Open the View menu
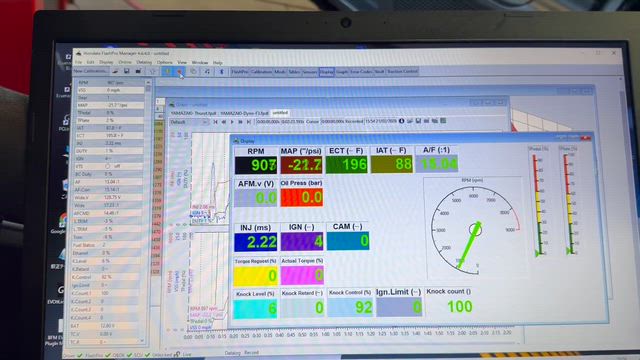640x360 pixels. pyautogui.click(x=182, y=62)
